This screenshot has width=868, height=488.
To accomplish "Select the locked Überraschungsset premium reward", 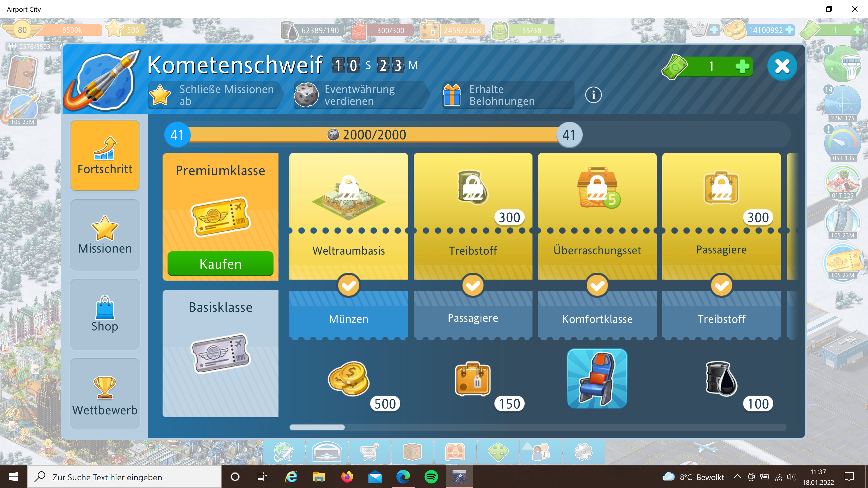I will (x=597, y=216).
